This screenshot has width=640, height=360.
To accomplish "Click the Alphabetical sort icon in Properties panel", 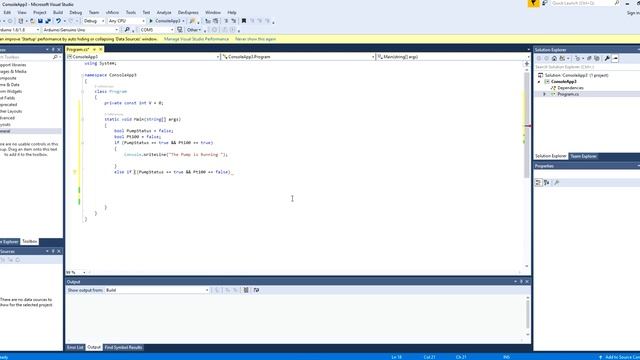I will point(547,182).
